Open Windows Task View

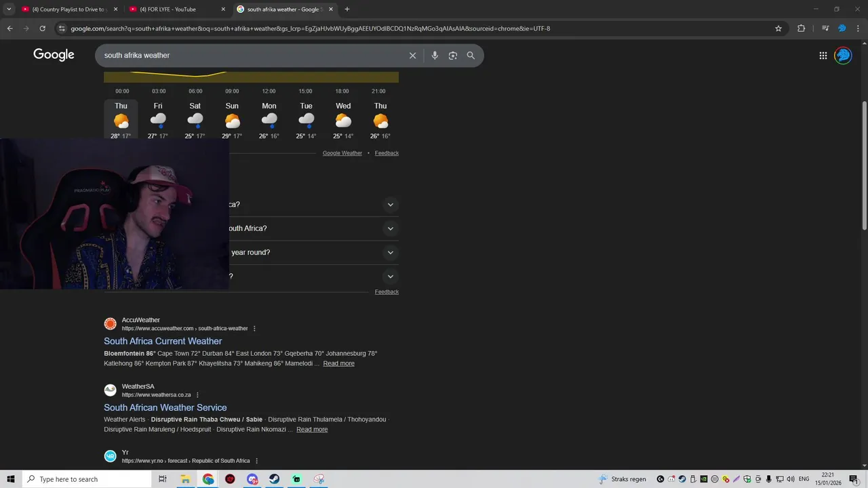click(x=163, y=479)
